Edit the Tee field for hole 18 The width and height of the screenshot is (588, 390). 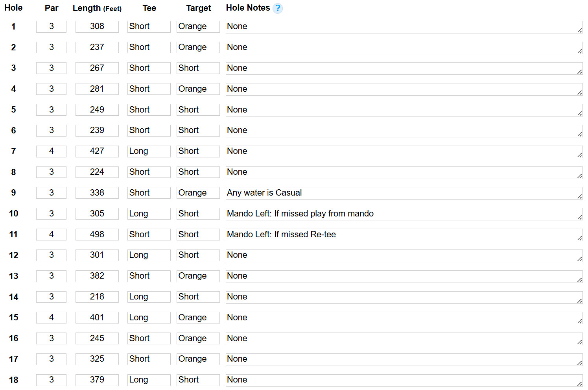(x=149, y=380)
